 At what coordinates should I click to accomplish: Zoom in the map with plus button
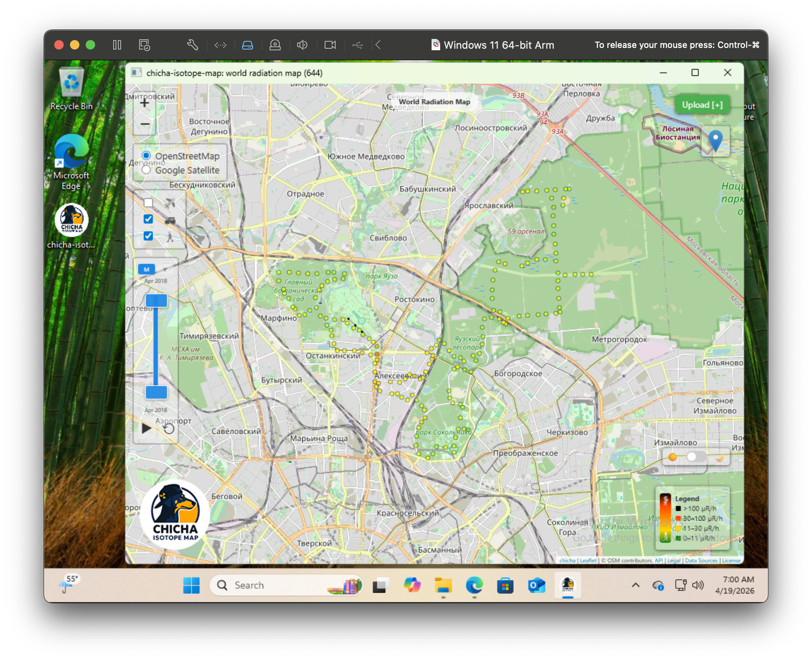[x=145, y=103]
